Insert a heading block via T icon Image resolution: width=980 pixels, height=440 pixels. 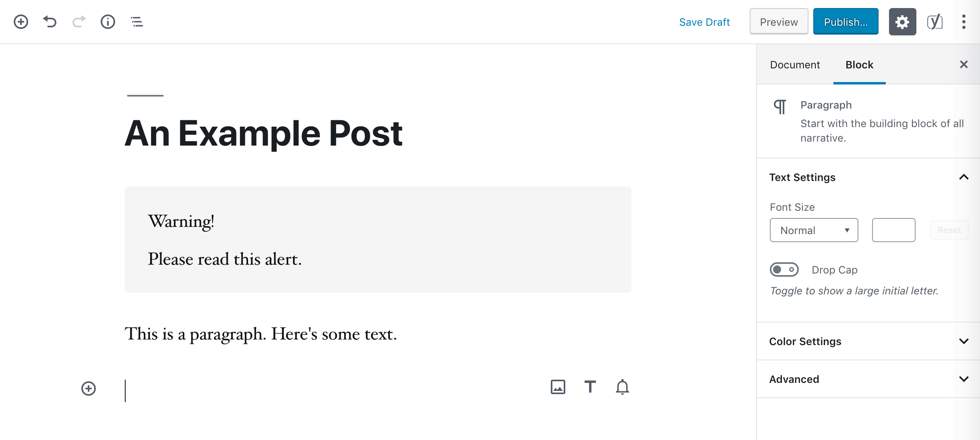(590, 387)
